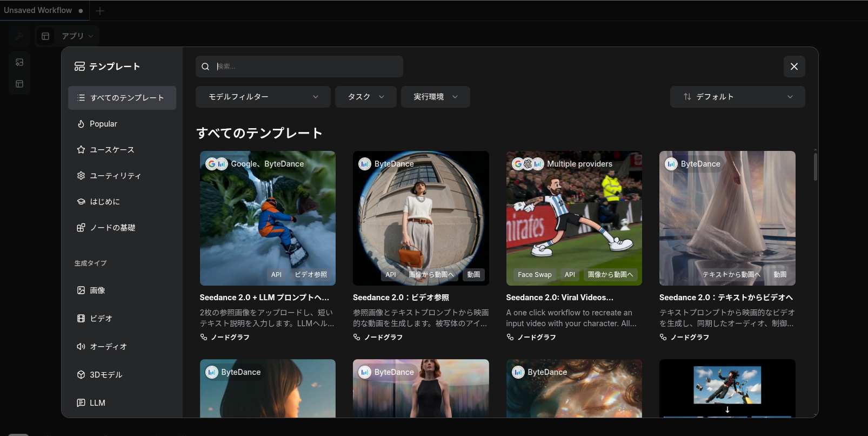
Task: Open the タスク filter dropdown
Action: coord(366,97)
